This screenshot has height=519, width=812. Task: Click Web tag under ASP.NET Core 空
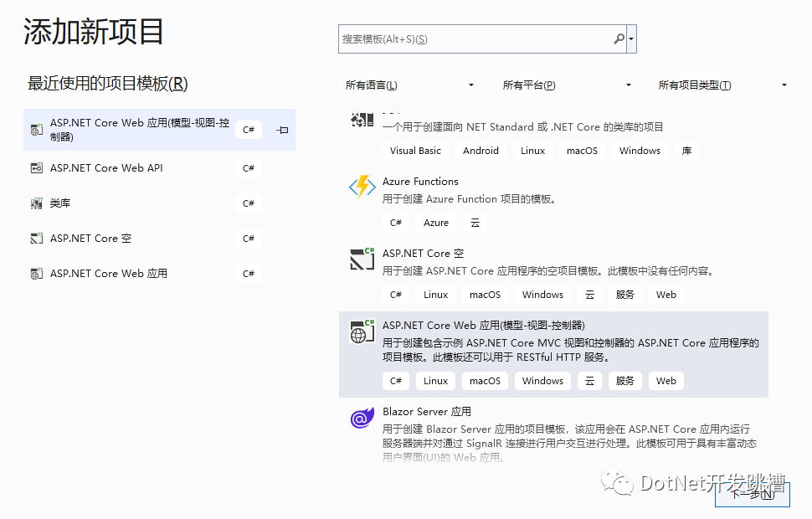point(666,295)
